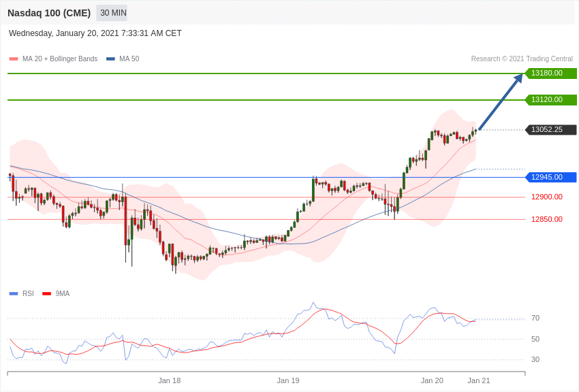Click the Jan 20 date axis label
This screenshot has height=392, width=579.
(432, 380)
